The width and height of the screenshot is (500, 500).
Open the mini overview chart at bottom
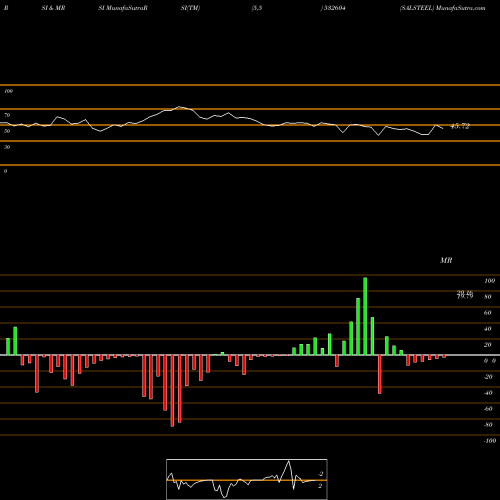tap(247, 479)
